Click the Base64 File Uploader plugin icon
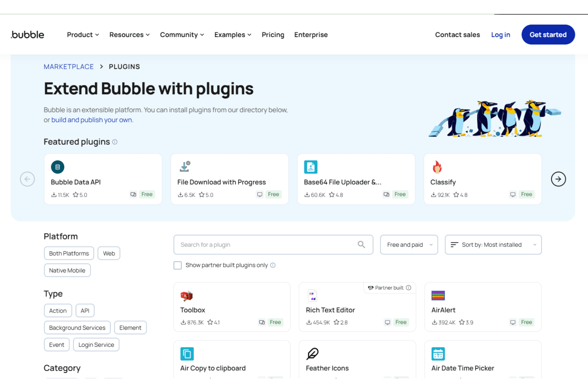 click(311, 167)
